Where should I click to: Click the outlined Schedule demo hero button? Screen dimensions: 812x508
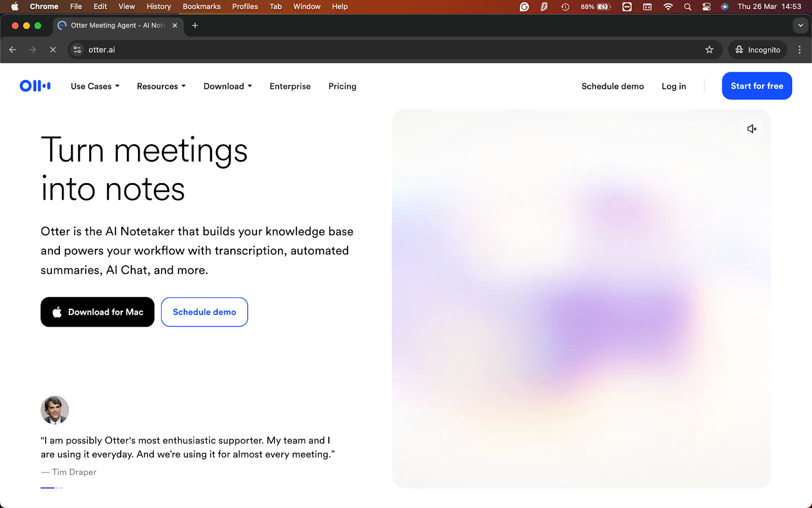(205, 312)
